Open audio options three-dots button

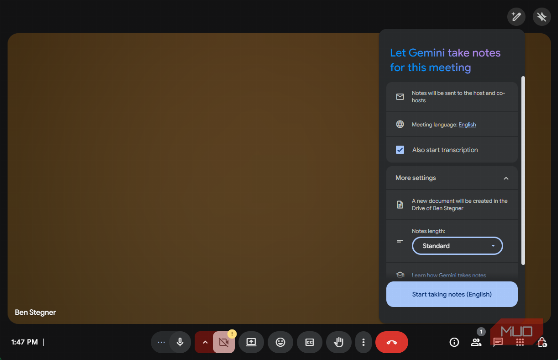pyautogui.click(x=161, y=342)
